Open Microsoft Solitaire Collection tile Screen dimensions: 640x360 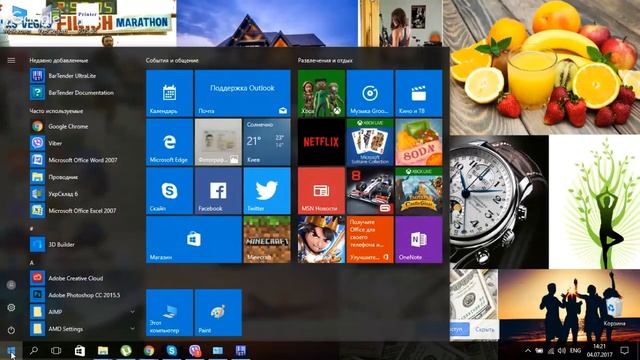(x=370, y=142)
